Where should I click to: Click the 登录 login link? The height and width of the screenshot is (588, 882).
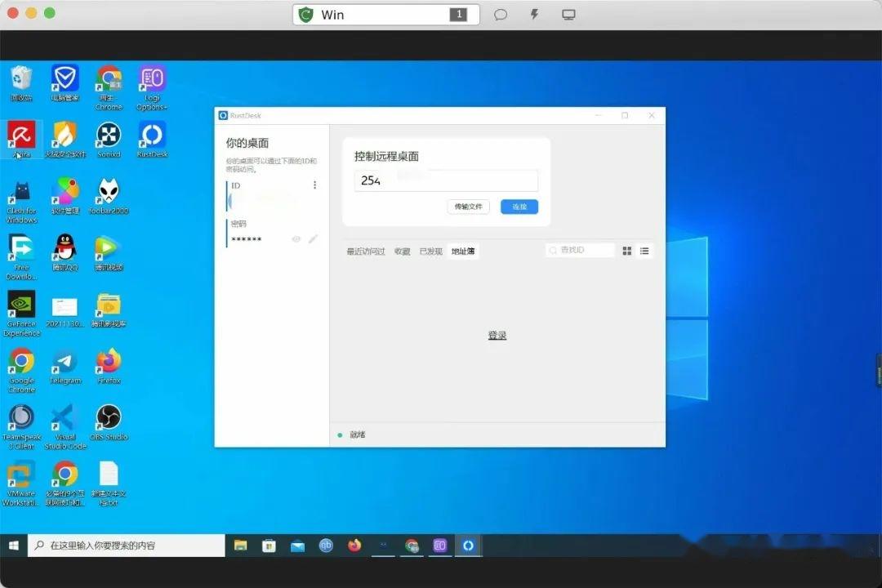pyautogui.click(x=497, y=335)
